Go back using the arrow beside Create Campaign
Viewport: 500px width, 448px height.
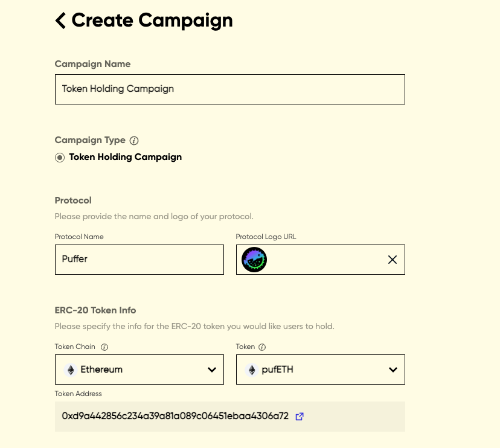point(60,21)
